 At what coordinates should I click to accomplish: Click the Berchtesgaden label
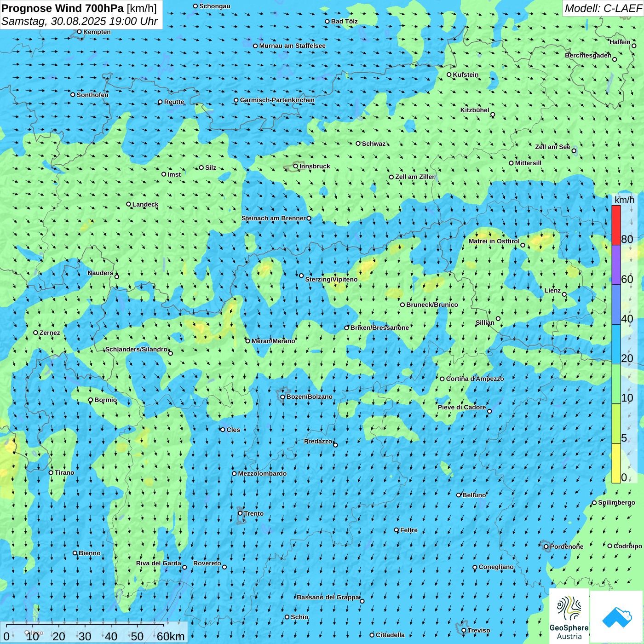click(588, 55)
